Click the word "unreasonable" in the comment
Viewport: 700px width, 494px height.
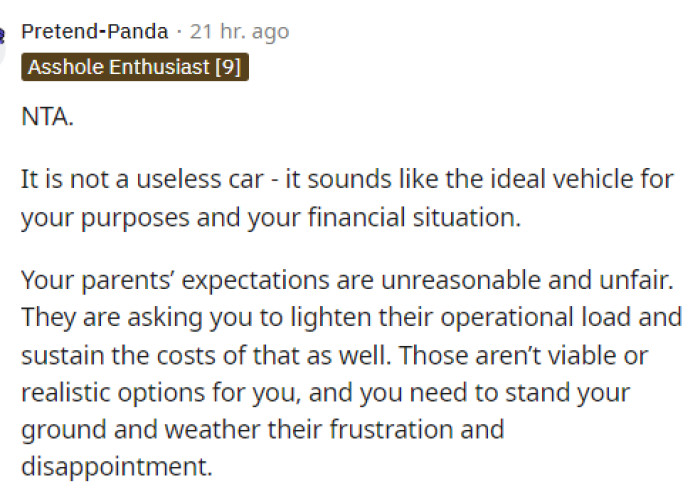point(461,281)
